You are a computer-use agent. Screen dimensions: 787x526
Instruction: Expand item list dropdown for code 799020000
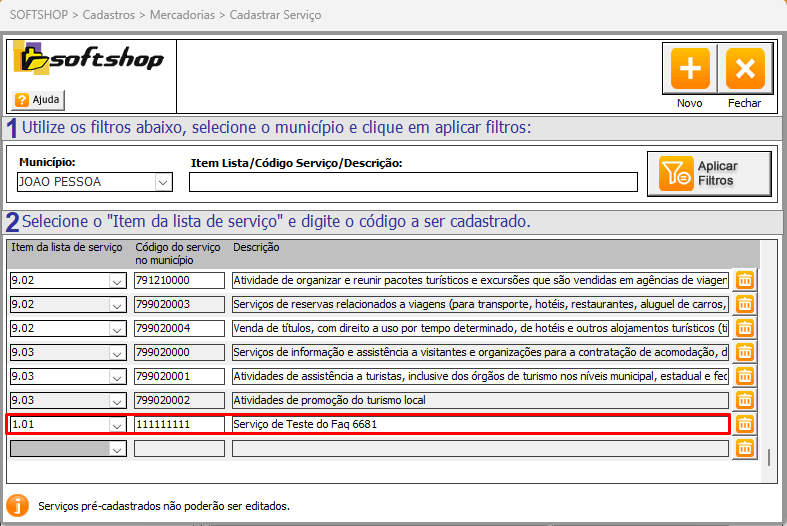117,353
